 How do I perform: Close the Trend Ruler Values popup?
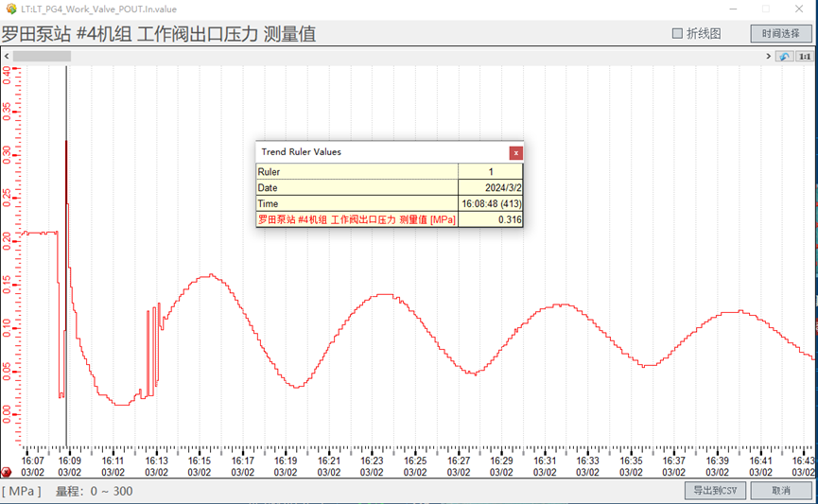coord(515,152)
